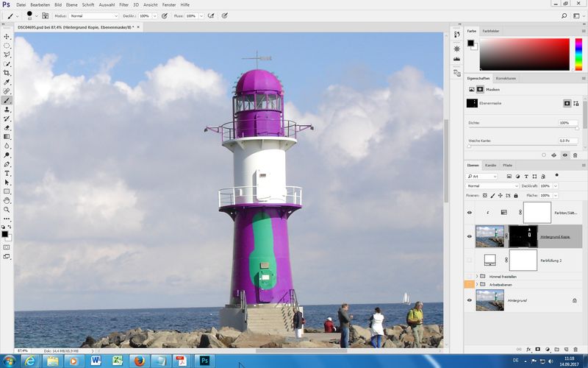Choose the Clone Stamp tool
The width and height of the screenshot is (588, 368).
(x=7, y=109)
